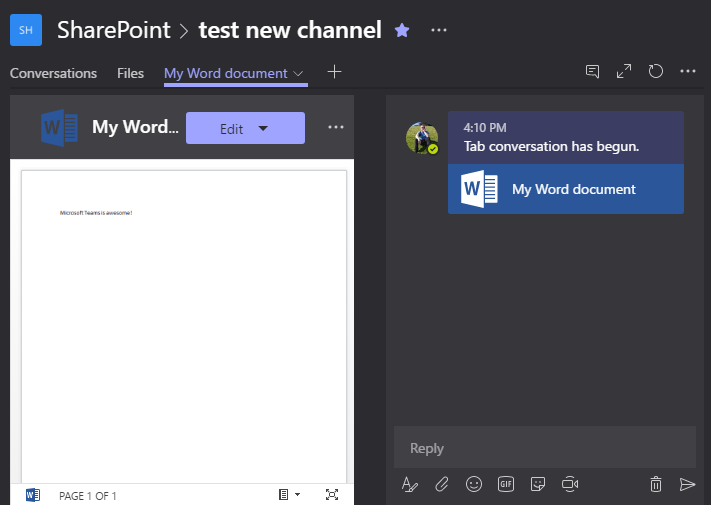
Task: Start a video meeting with Meet now icon
Action: pyautogui.click(x=570, y=484)
